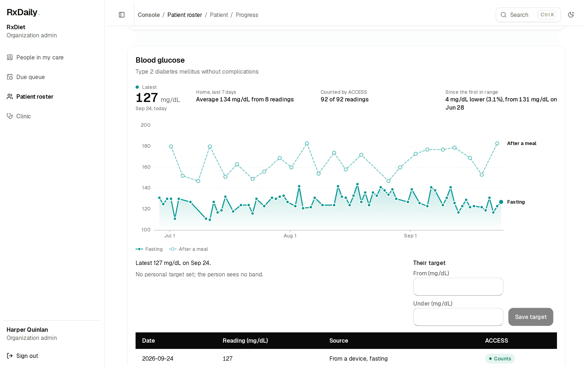
Task: Click the Date column header
Action: click(x=148, y=340)
